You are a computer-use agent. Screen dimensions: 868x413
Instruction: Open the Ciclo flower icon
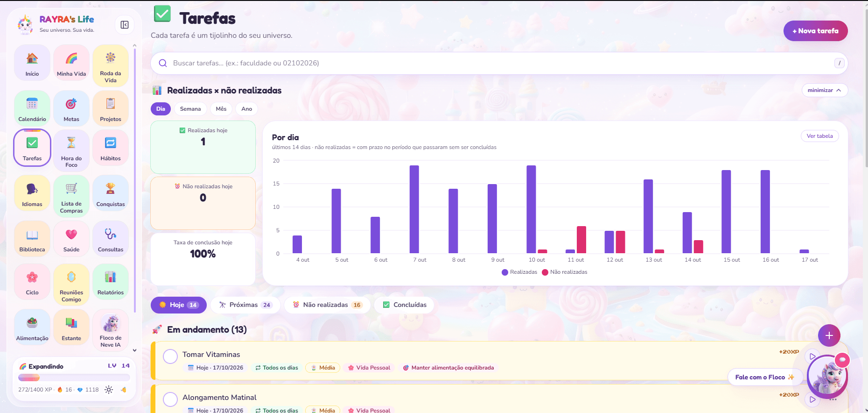click(x=32, y=281)
